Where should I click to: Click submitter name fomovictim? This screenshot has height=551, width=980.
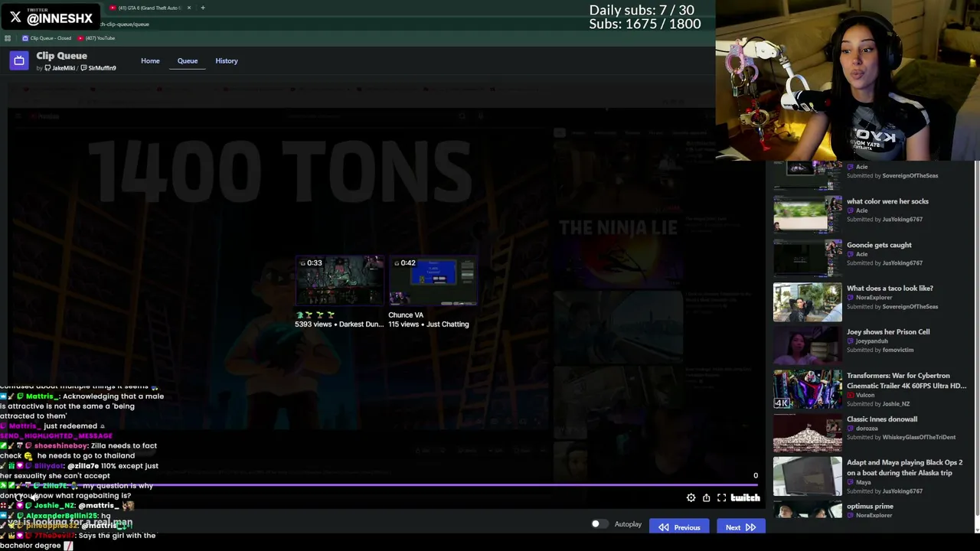(x=897, y=350)
